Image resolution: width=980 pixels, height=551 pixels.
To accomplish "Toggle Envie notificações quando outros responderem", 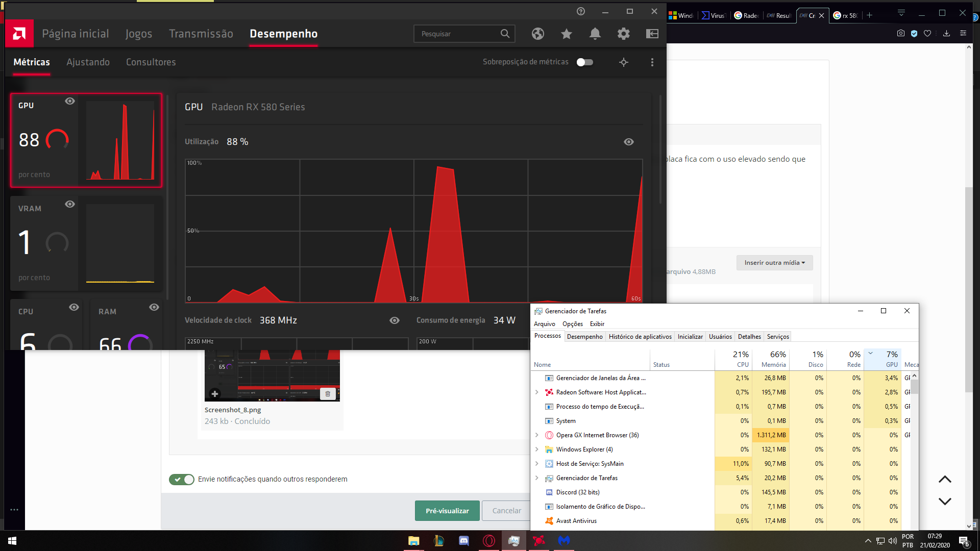I will point(182,480).
